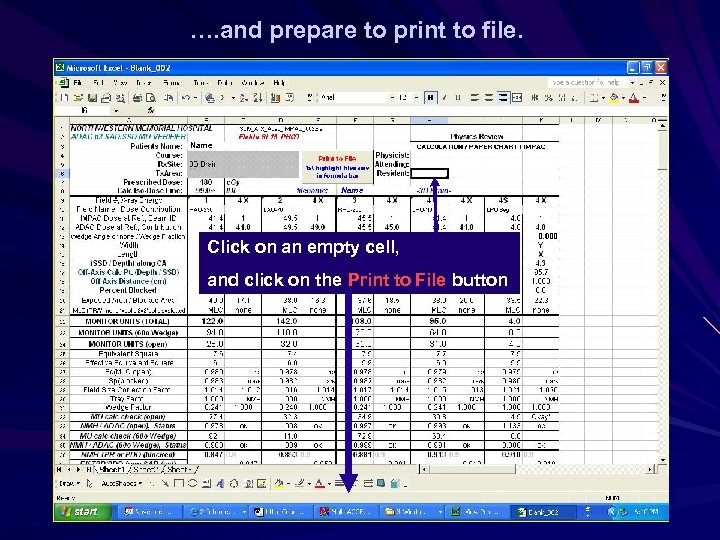Toggle Underline formatting
This screenshot has height=540, width=720.
tap(457, 97)
